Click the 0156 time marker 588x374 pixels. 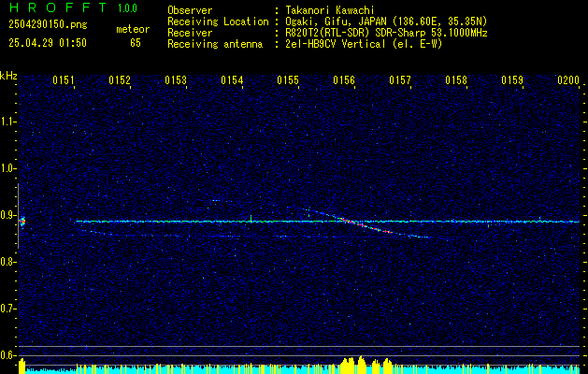(x=344, y=80)
